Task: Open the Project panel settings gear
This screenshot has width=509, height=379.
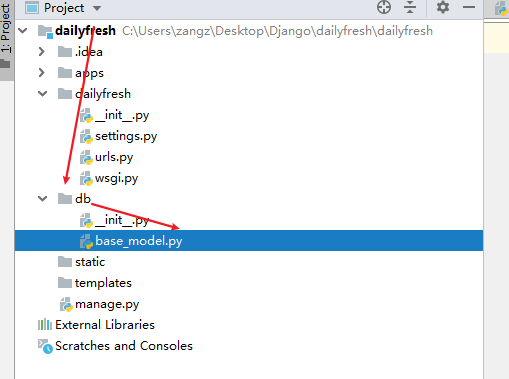Action: pyautogui.click(x=443, y=7)
